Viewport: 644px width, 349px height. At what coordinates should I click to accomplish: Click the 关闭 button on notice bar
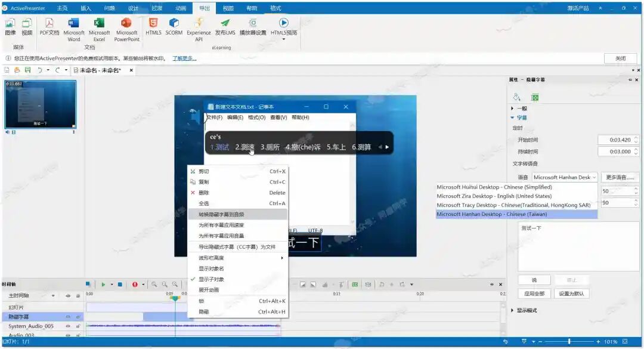tap(620, 58)
